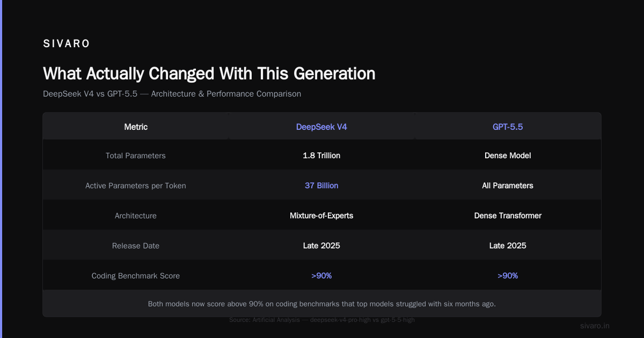Select the 'Architecture' row label
The height and width of the screenshot is (338, 644).
tap(136, 216)
